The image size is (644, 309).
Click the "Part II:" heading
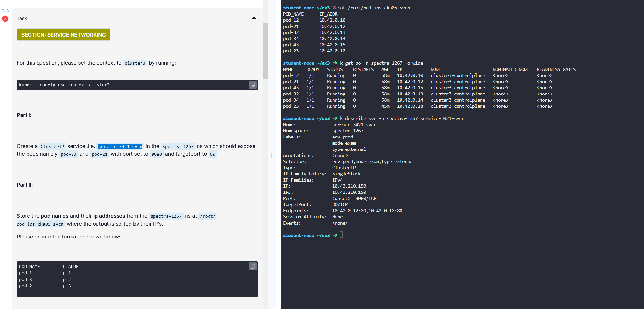25,185
